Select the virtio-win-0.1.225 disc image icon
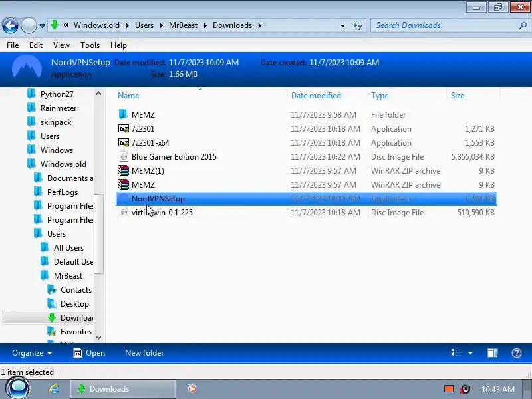Image resolution: width=532 pixels, height=399 pixels. point(124,212)
